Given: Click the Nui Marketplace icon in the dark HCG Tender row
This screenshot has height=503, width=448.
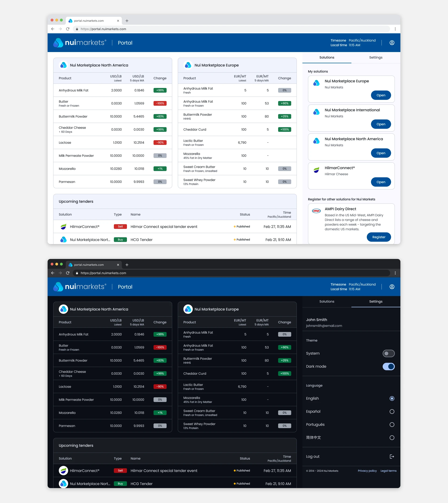Looking at the screenshot, I should (x=63, y=484).
